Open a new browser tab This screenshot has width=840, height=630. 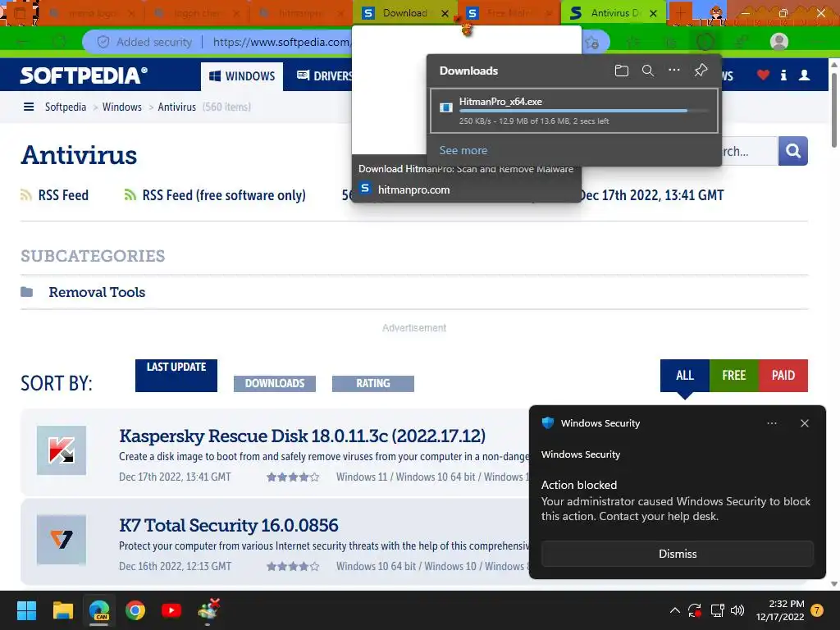tap(680, 12)
